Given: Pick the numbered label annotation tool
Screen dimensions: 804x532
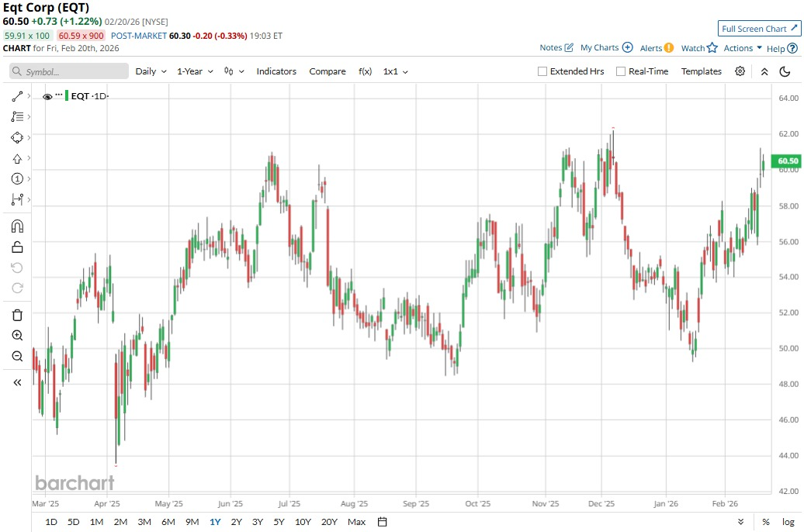Looking at the screenshot, I should [x=17, y=179].
